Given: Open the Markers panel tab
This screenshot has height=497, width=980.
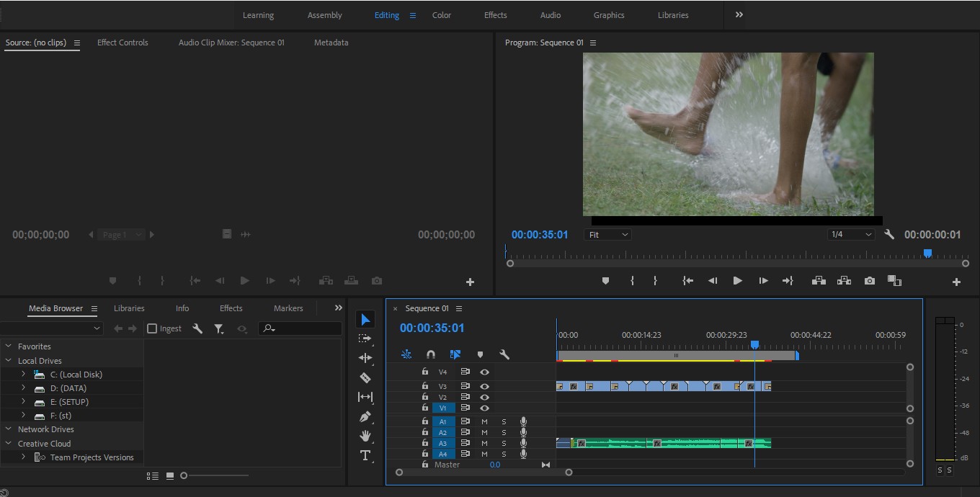Looking at the screenshot, I should [288, 308].
